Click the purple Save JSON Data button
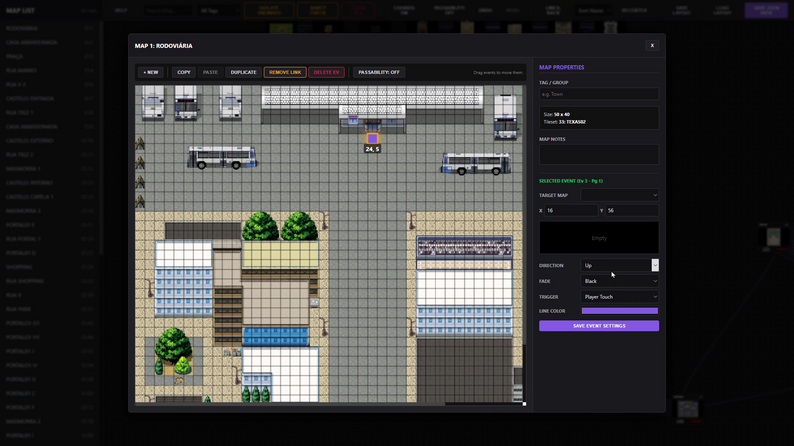 point(766,11)
